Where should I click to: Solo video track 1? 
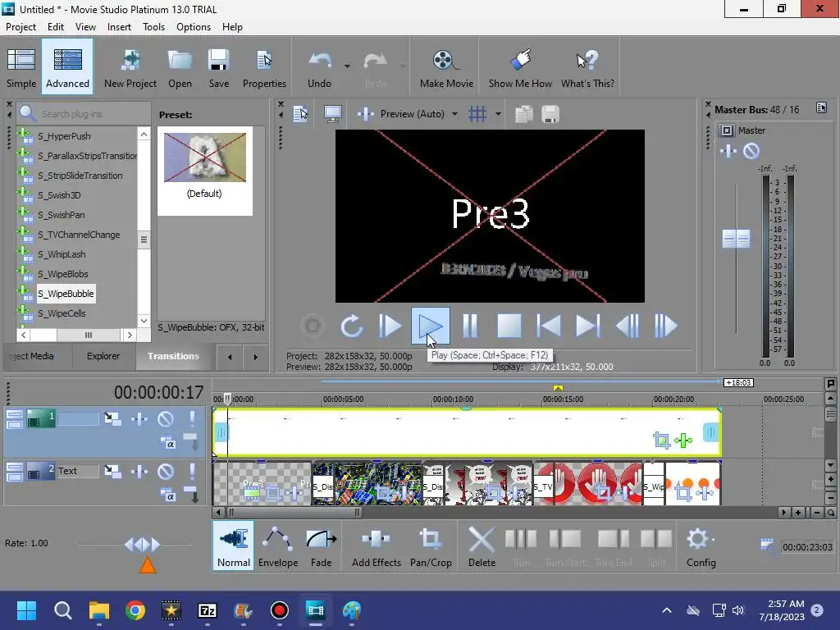(x=192, y=419)
